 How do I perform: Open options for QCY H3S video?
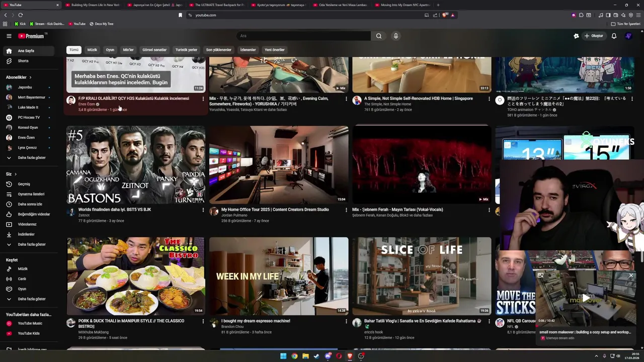pos(203,99)
